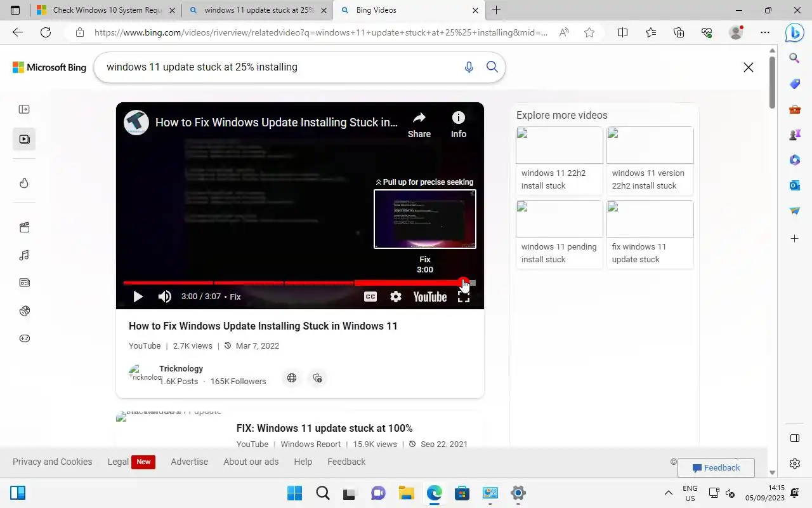Click the page vertical scrollbar

click(x=772, y=83)
